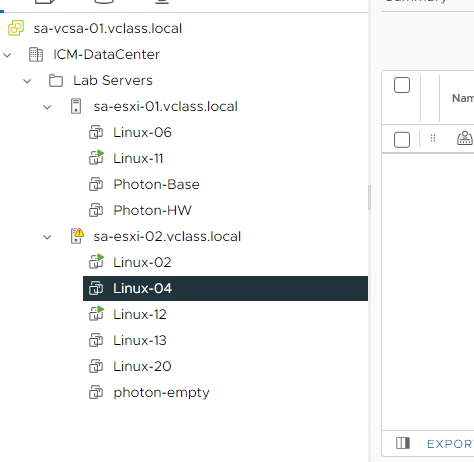Select the Lab Servers folder
Screen dimensions: 474x462
pos(113,80)
